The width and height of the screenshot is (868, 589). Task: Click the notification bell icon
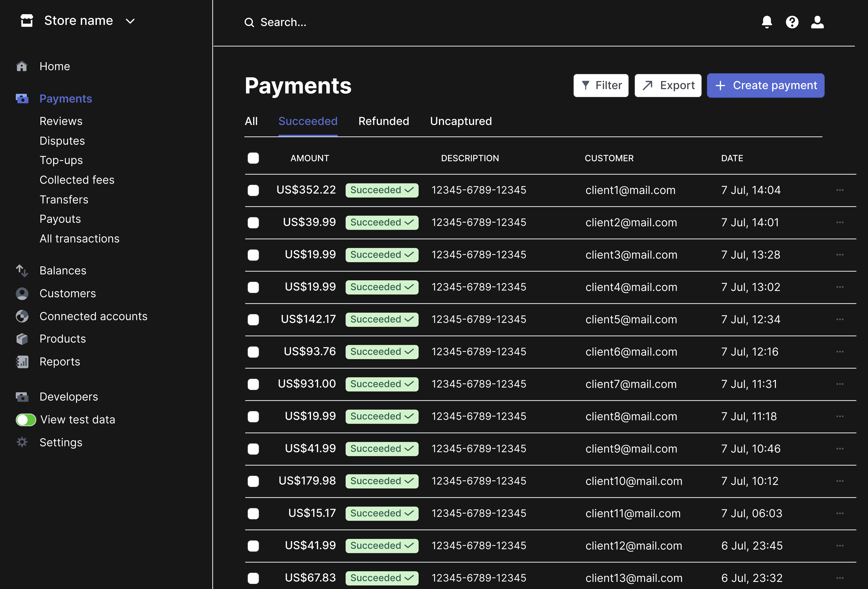[x=767, y=22]
